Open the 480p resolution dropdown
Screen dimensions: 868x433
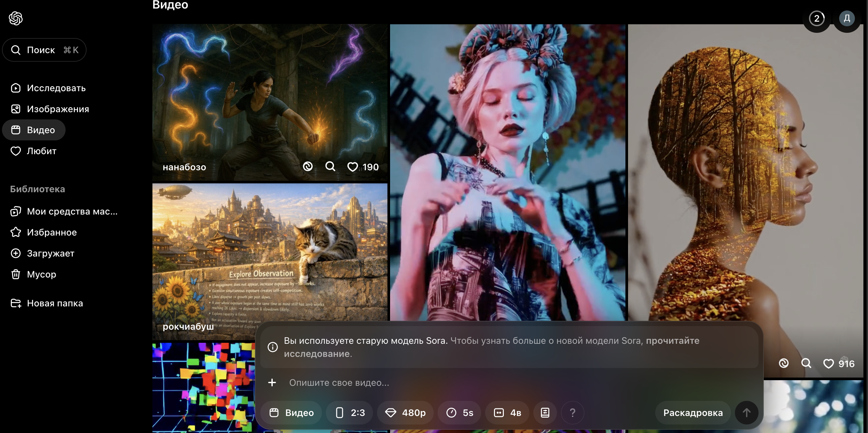tap(405, 412)
